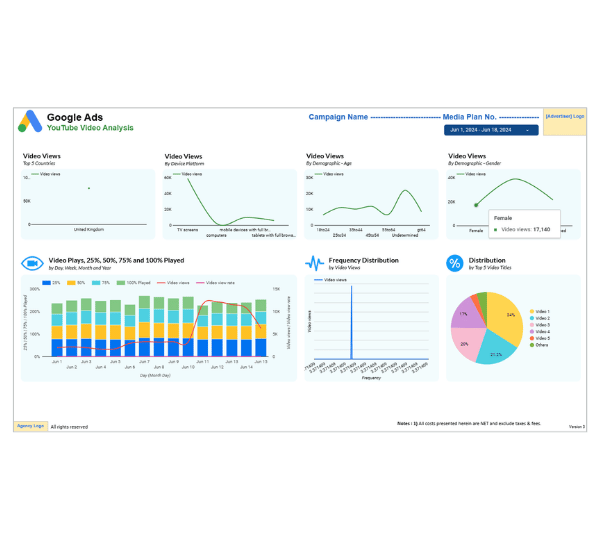Click the Google Ads logo icon
600x540 pixels.
click(30, 121)
